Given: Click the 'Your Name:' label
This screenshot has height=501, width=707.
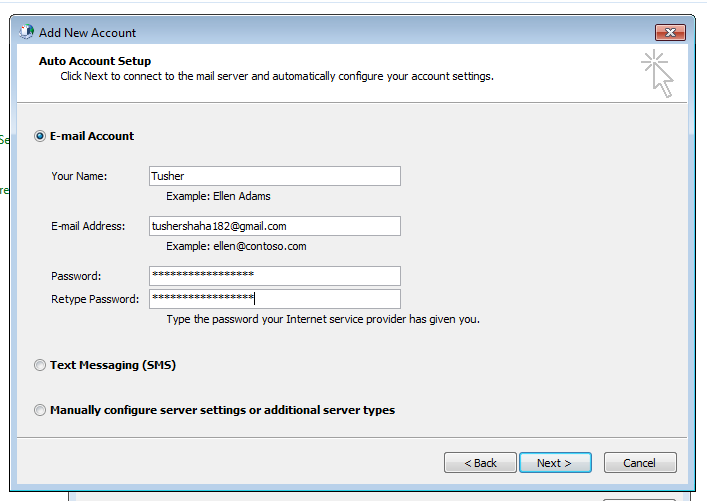Looking at the screenshot, I should (79, 176).
